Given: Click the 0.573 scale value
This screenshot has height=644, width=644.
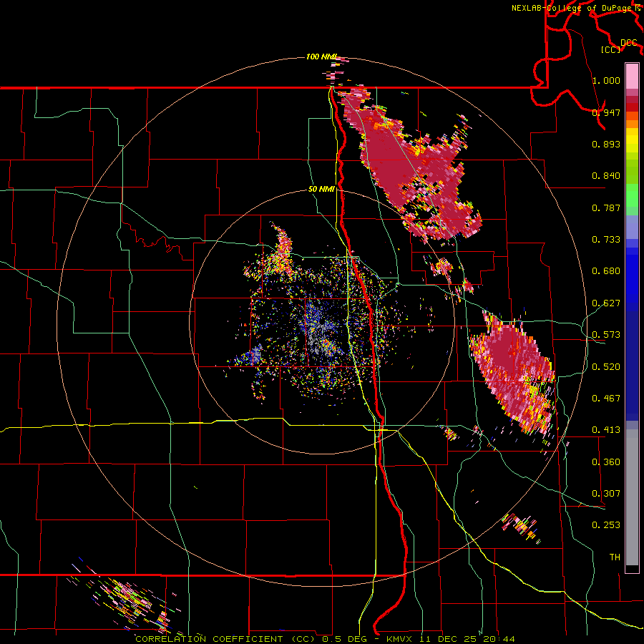Looking at the screenshot, I should click(606, 335).
